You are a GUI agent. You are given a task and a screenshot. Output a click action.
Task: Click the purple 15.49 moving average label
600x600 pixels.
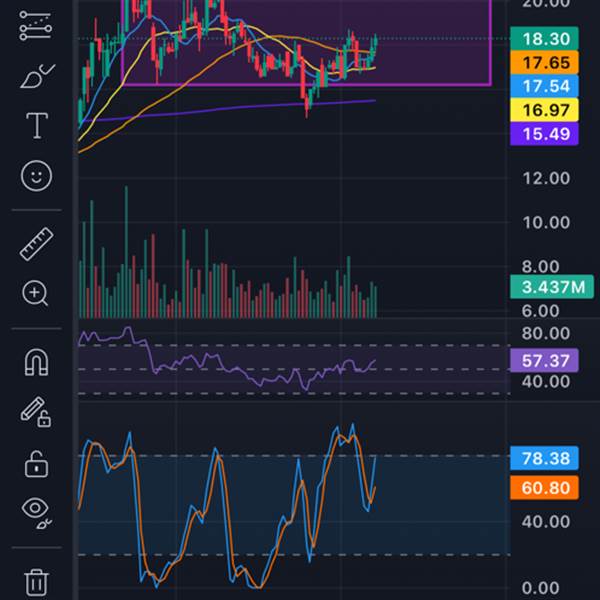(544, 134)
